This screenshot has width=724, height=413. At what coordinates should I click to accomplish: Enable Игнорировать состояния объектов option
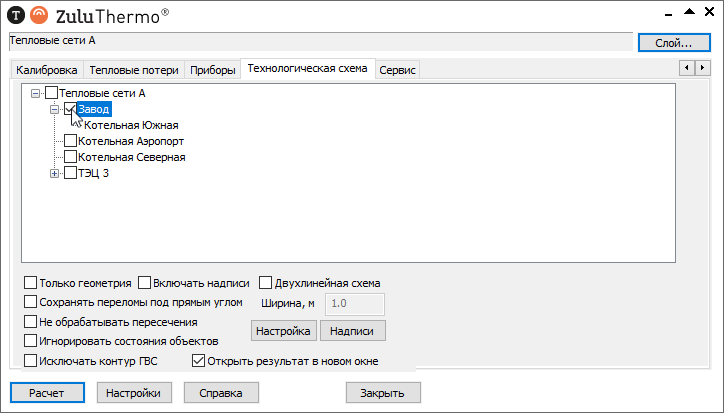point(30,341)
